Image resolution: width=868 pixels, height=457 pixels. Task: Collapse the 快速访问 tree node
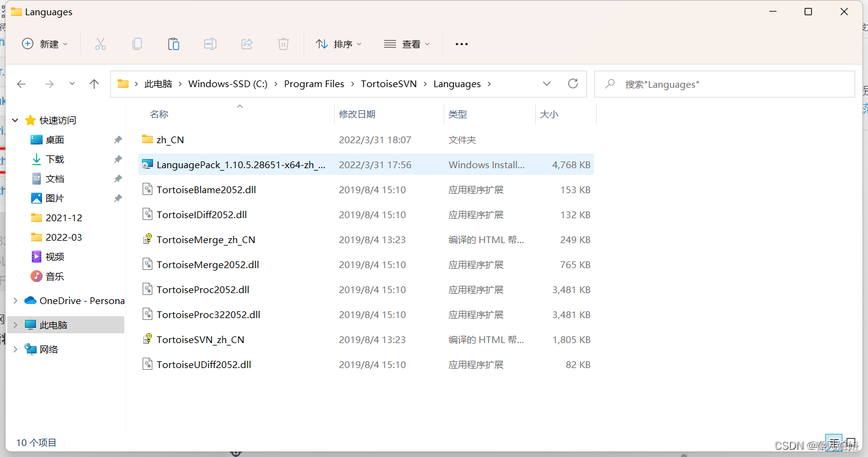15,120
